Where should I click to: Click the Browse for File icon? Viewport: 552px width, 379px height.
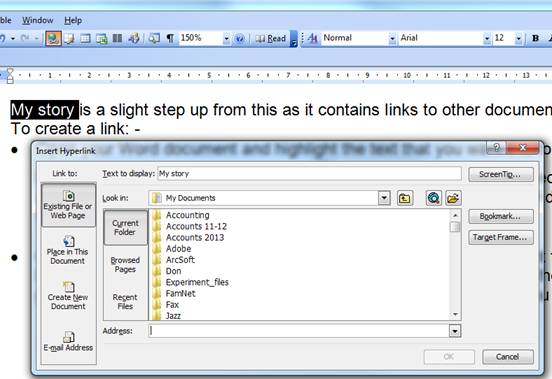point(453,198)
